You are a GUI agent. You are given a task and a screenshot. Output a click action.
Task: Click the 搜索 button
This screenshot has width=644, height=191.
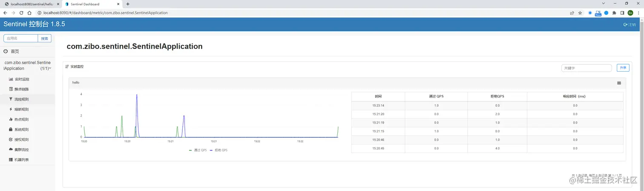click(45, 38)
